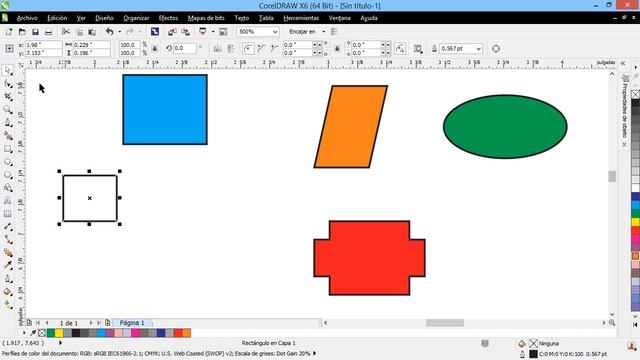This screenshot has width=640, height=360.
Task: Toggle scalloped corner style button
Action: [261, 49]
